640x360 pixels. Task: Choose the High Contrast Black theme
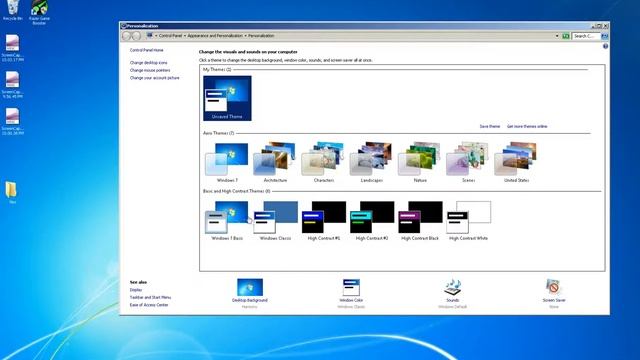pyautogui.click(x=420, y=220)
